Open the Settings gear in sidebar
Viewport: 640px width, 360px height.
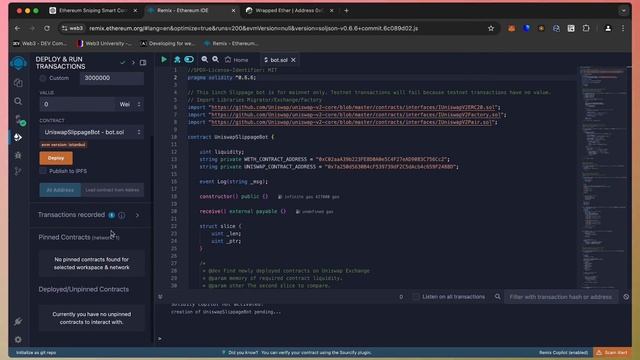point(18,339)
